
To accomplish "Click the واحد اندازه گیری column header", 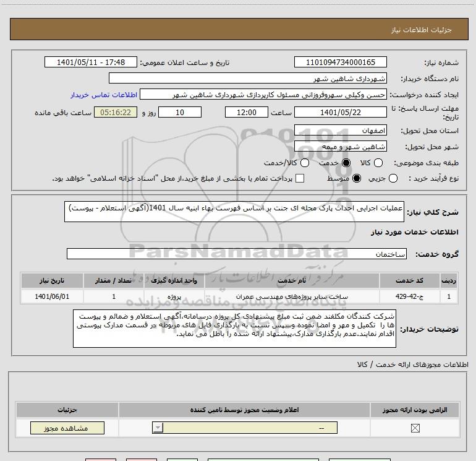I will [x=174, y=280].
